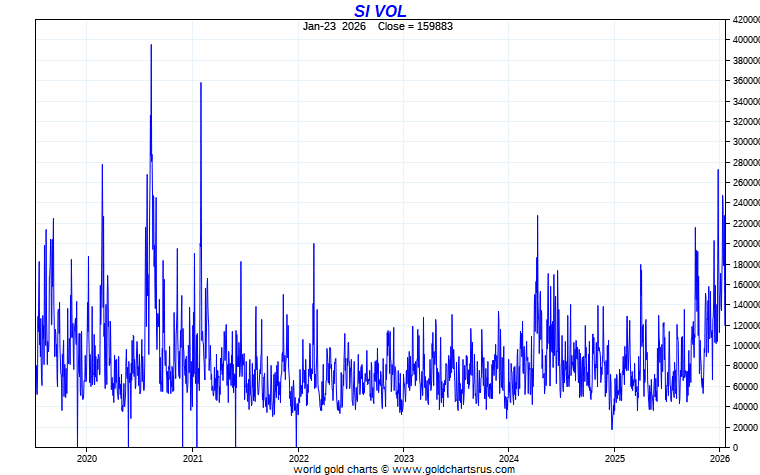Image resolution: width=760 pixels, height=475 pixels.
Task: Click the highest volume spike in mid-2020
Action: coord(151,46)
